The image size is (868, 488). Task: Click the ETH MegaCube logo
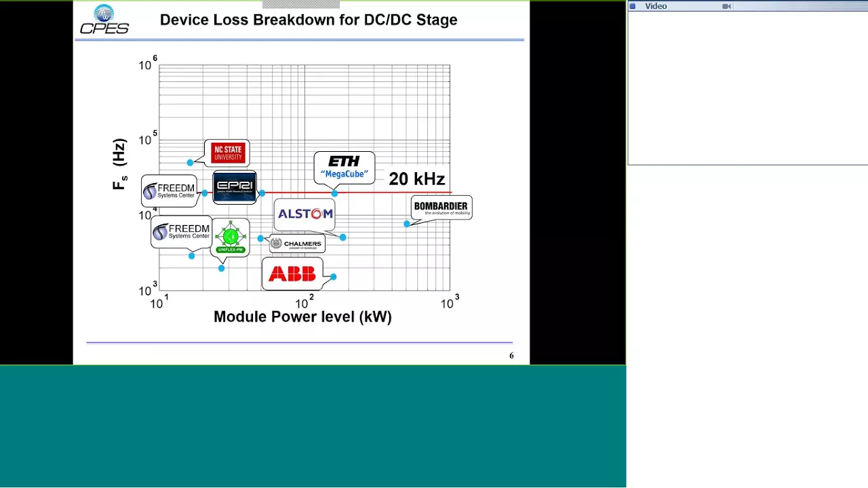coord(344,167)
